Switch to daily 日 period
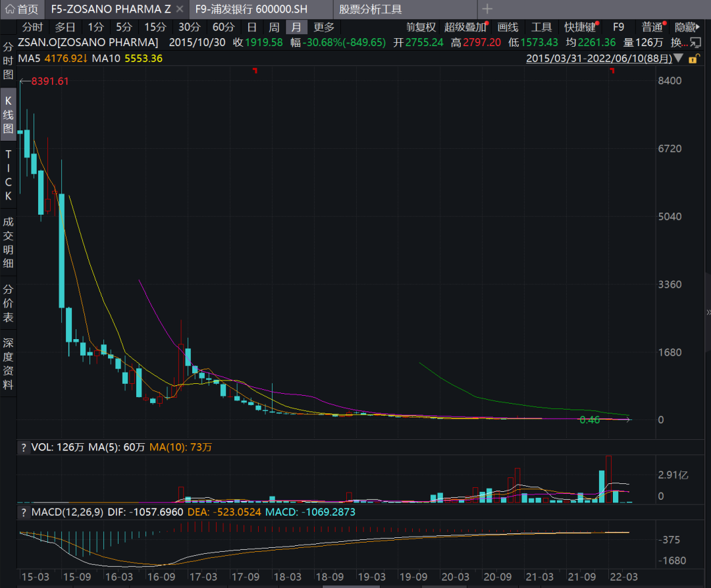 click(x=251, y=27)
